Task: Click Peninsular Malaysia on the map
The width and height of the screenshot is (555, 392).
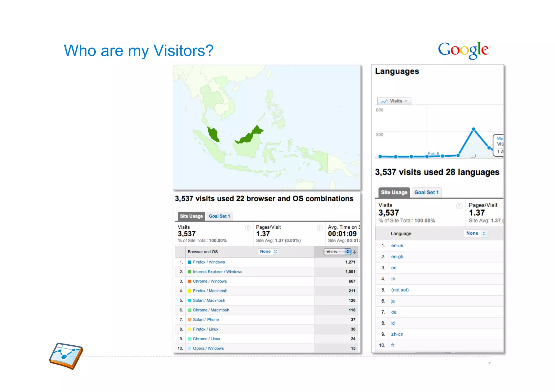Action: click(x=214, y=135)
